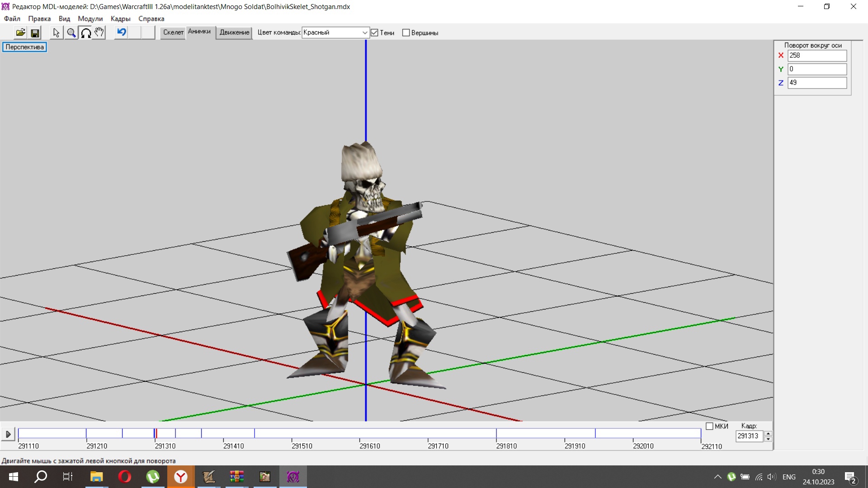This screenshot has width=868, height=488.
Task: Toggle the Тени shadows checkbox
Action: click(374, 33)
